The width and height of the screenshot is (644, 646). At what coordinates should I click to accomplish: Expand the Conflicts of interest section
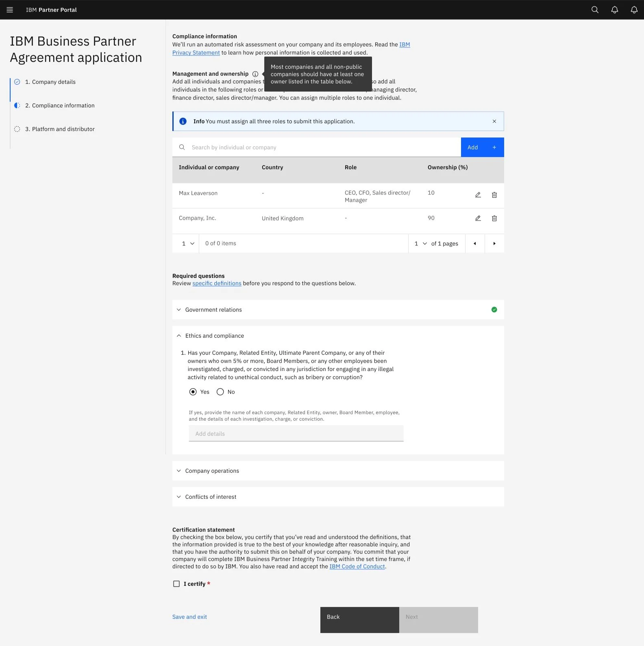coord(338,497)
